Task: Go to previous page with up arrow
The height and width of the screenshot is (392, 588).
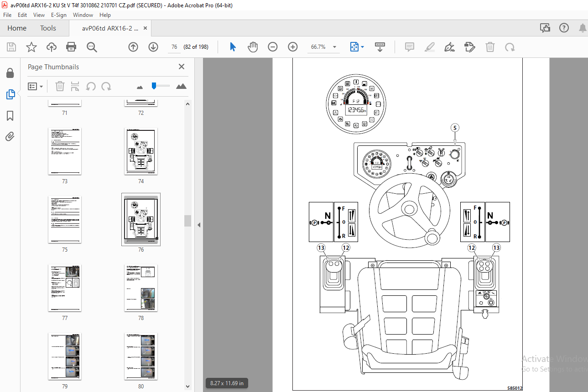Action: point(133,47)
